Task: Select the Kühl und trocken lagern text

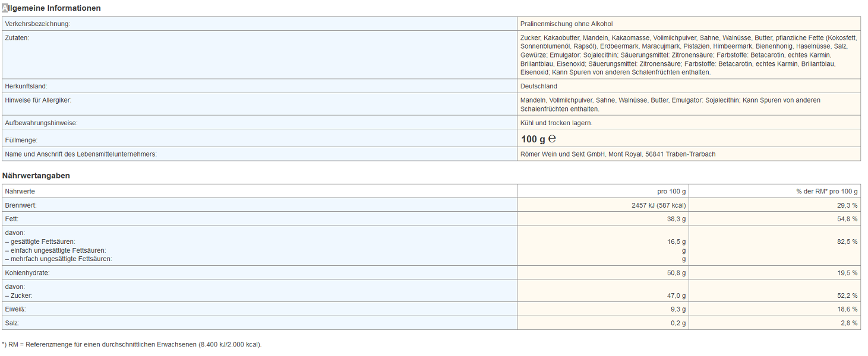Action: (x=556, y=123)
